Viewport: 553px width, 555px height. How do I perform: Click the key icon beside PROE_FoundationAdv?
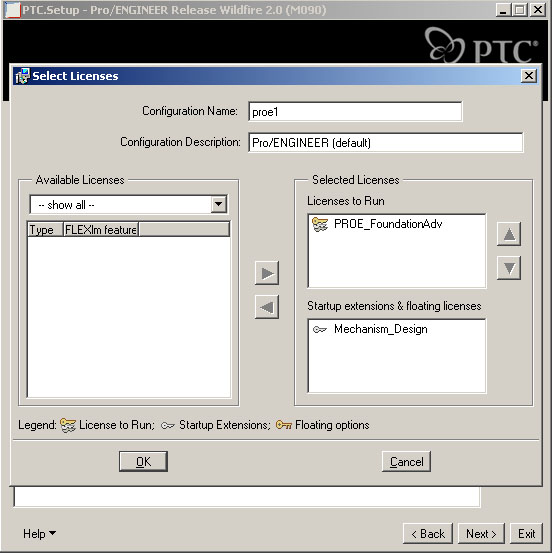pos(320,224)
